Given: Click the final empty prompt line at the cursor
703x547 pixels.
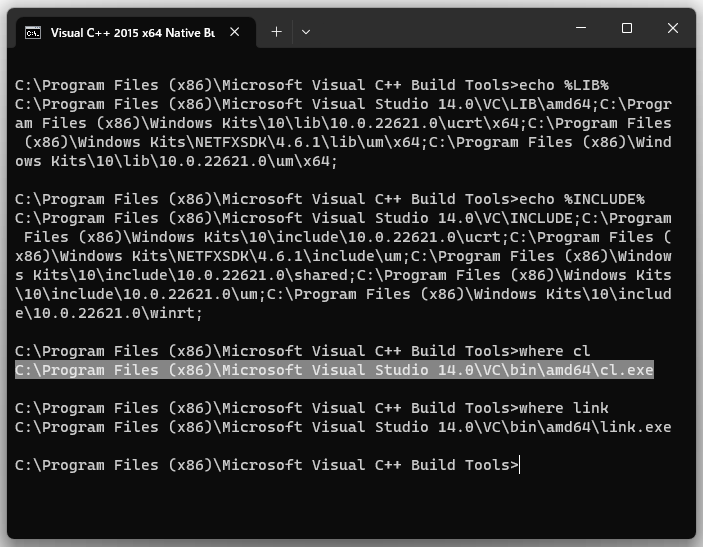Looking at the screenshot, I should tap(267, 465).
